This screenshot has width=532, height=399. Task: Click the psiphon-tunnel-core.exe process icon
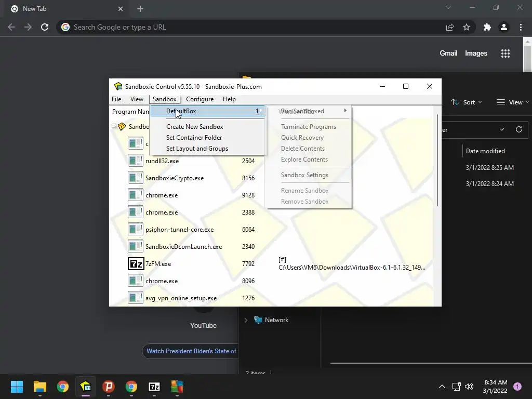pyautogui.click(x=136, y=229)
